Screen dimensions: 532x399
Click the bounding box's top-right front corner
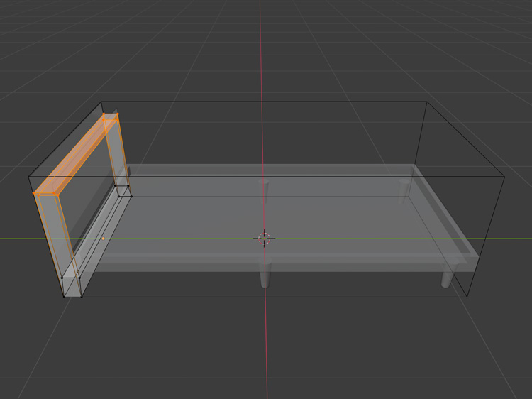point(504,177)
